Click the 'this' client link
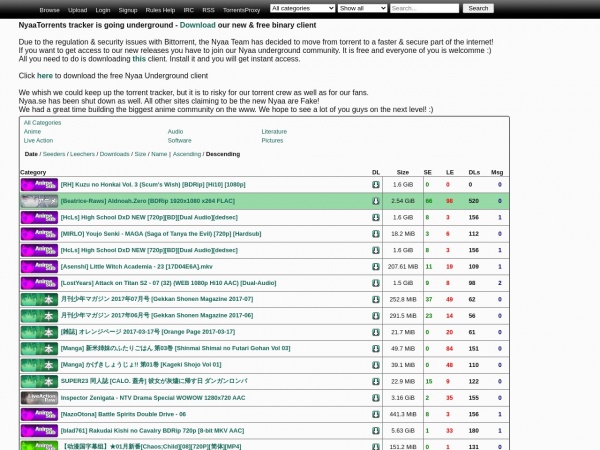The image size is (600, 450). [139, 59]
